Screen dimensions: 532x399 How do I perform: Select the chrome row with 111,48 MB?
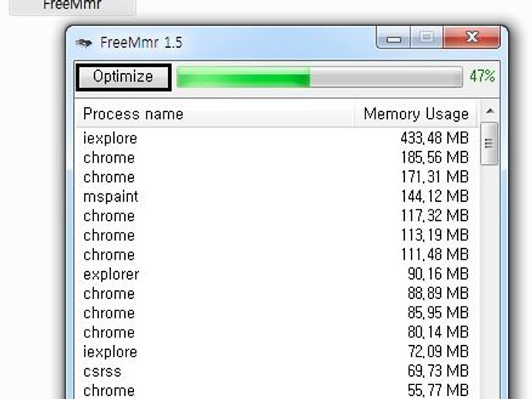click(277, 255)
